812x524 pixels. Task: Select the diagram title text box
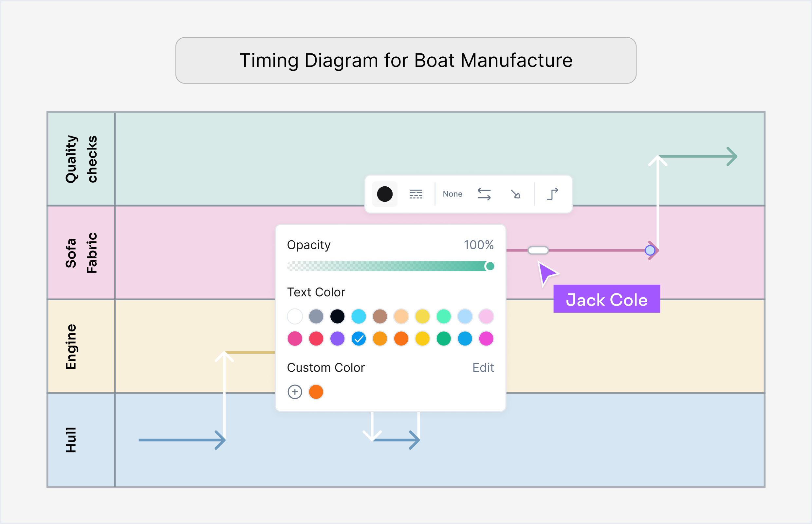click(x=406, y=60)
